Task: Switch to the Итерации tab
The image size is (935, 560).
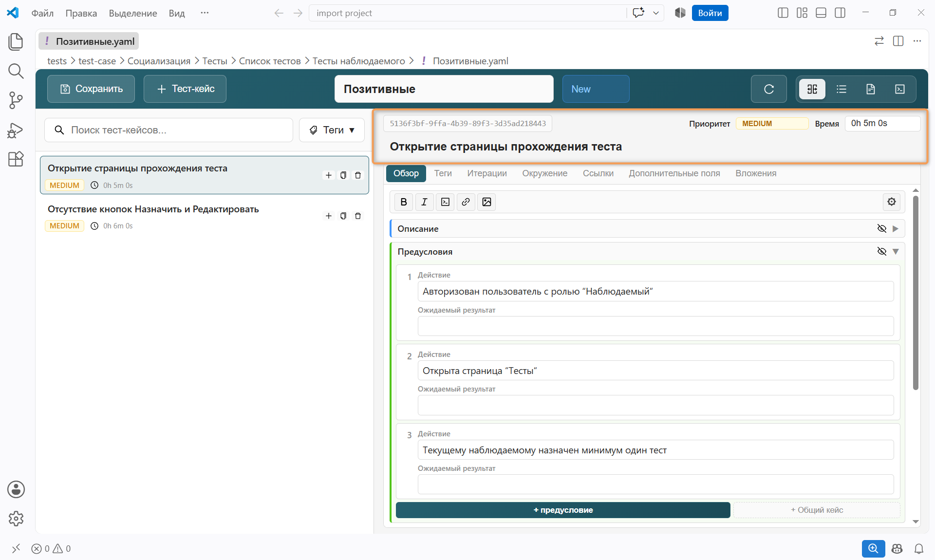Action: pos(486,173)
